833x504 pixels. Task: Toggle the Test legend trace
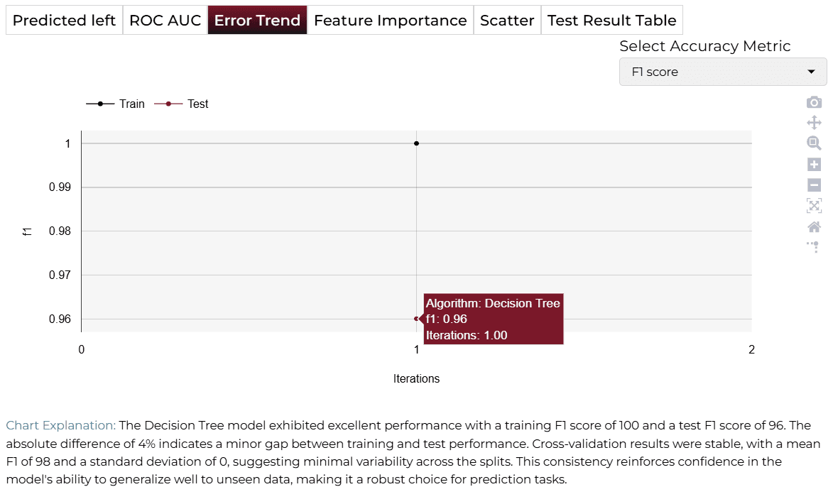[x=181, y=104]
